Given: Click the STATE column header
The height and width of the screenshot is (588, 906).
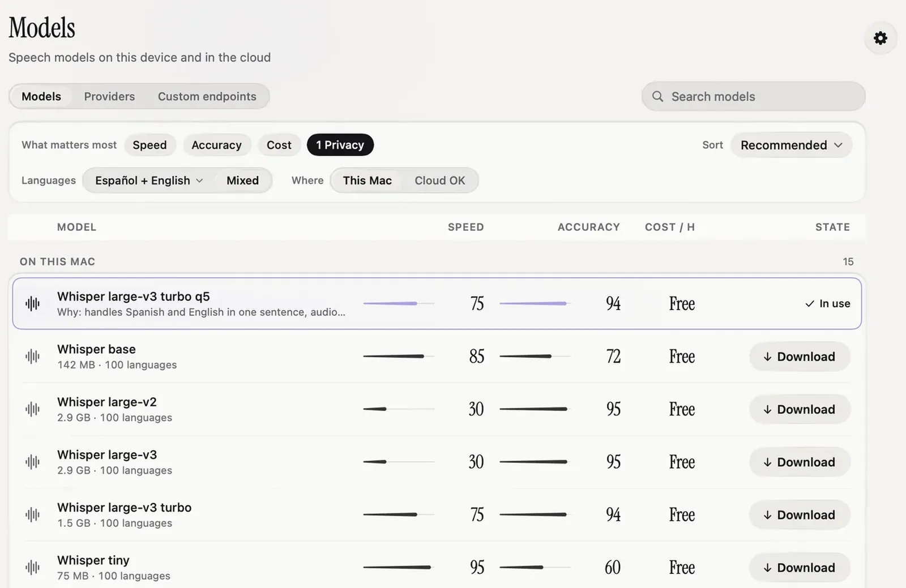Looking at the screenshot, I should pyautogui.click(x=832, y=227).
